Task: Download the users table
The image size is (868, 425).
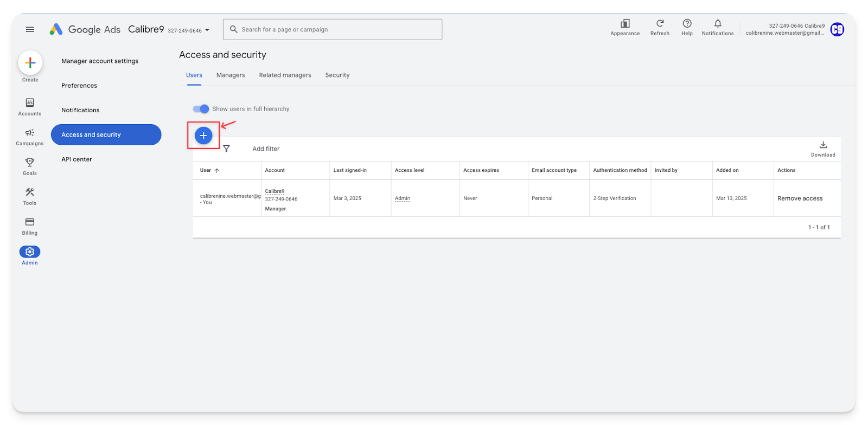Action: [x=822, y=148]
